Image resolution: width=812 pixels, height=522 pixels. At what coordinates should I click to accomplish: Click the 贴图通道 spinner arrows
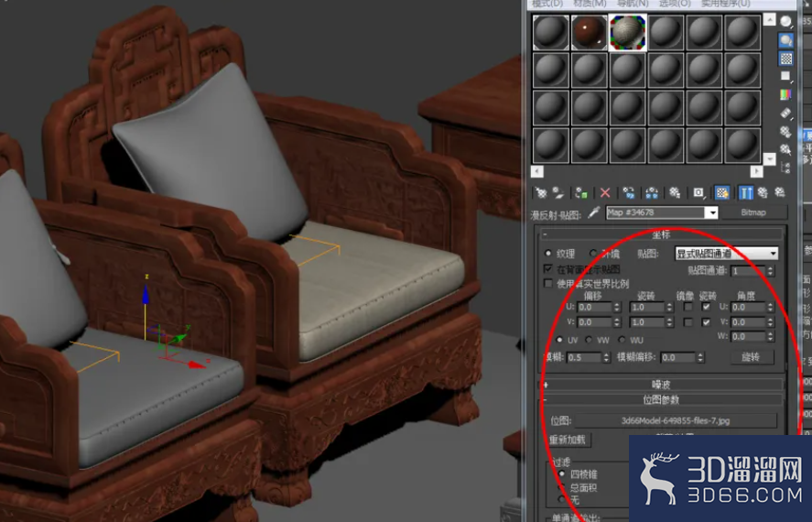pos(771,270)
